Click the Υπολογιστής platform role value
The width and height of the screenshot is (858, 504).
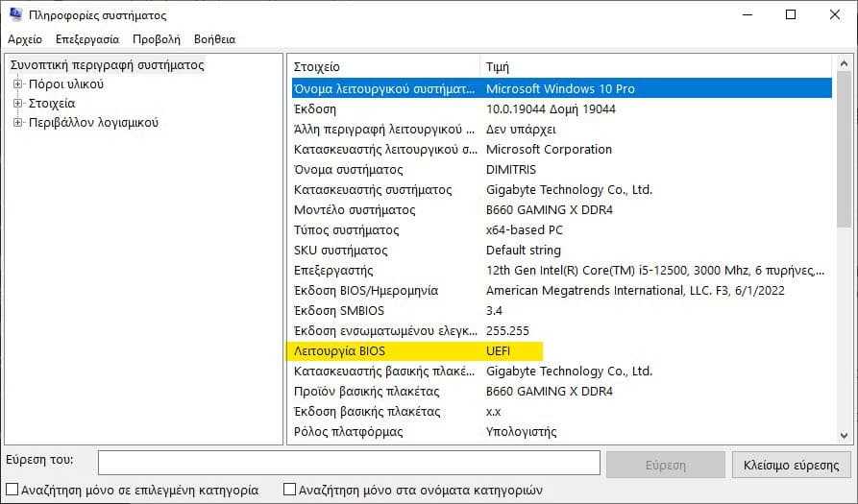point(522,432)
